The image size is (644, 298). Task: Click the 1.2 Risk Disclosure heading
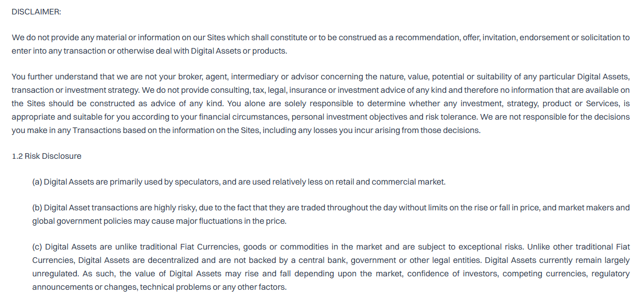pos(46,156)
